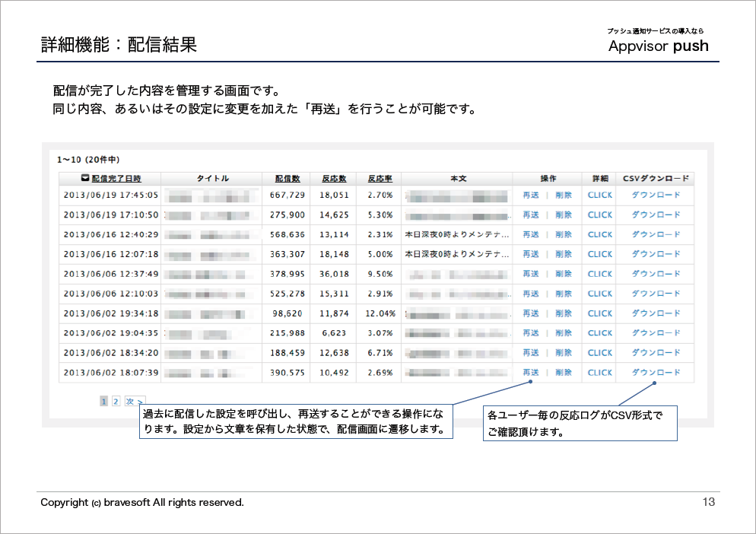Download CSV for 2013/06/19 17:10:50 row
The height and width of the screenshot is (534, 756).
click(x=656, y=215)
